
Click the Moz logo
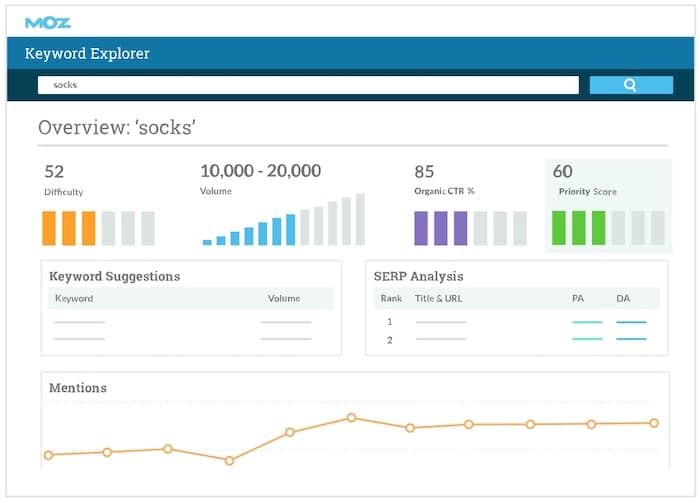pos(48,21)
